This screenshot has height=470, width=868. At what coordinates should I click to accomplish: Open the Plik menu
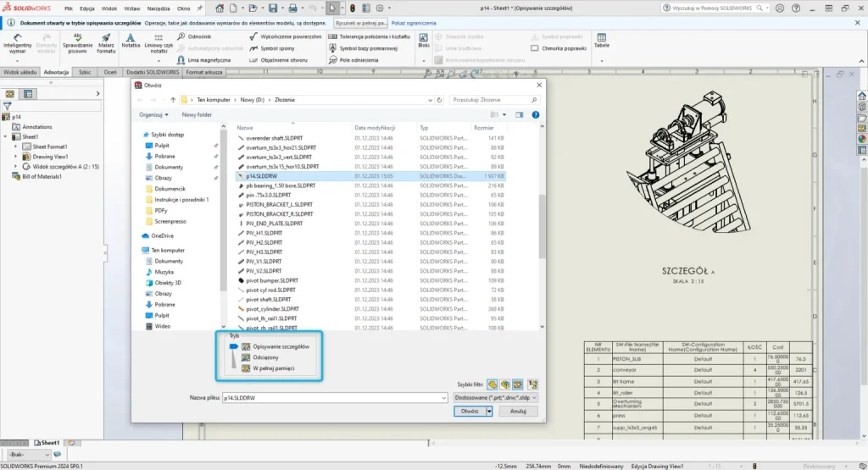(x=68, y=8)
